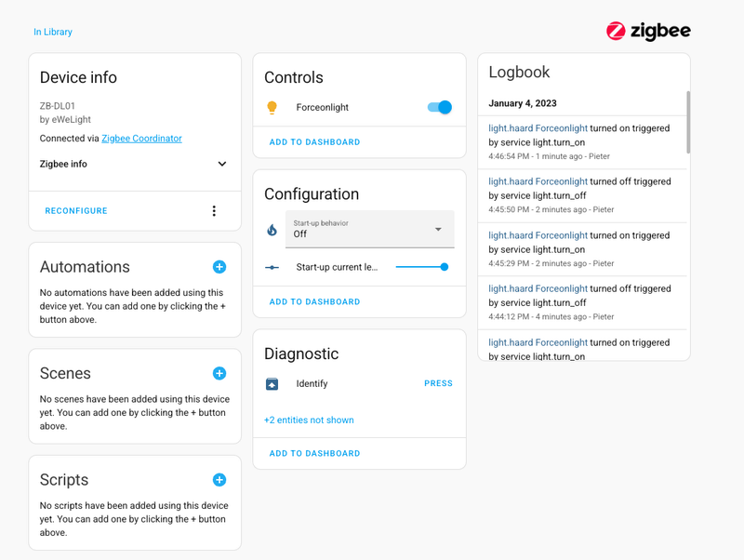Open the three-dot device menu
Screen dimensions: 744x560
(x=214, y=211)
